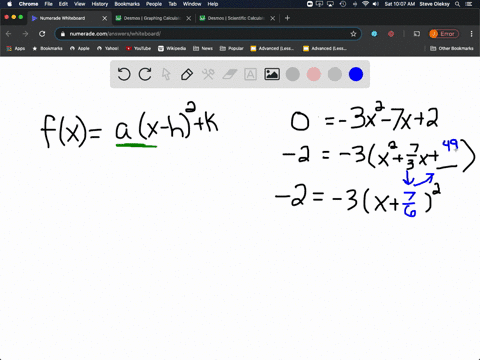
Task: Click the Steve Oleksy user menu
Action: [x=435, y=4]
